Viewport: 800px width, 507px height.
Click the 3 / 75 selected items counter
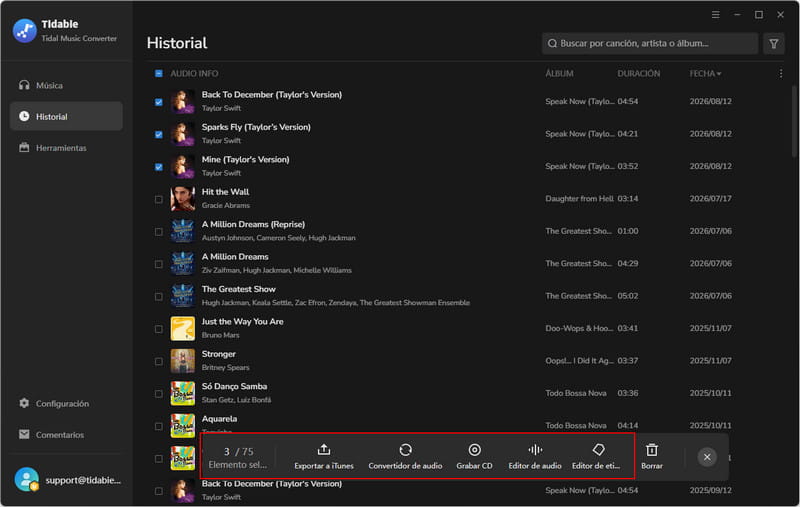click(238, 452)
